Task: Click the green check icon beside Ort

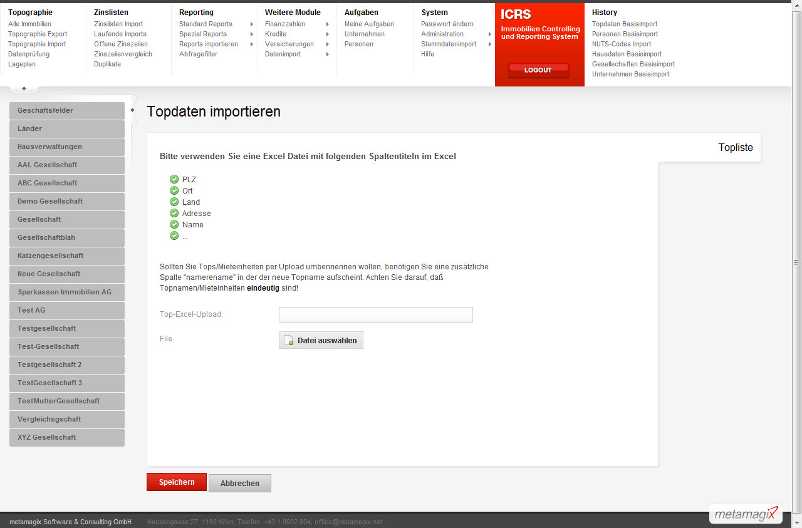Action: 174,190
